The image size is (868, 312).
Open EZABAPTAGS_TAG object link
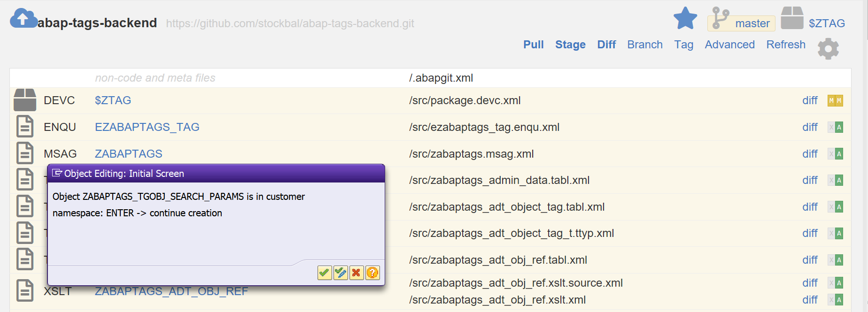coord(147,127)
